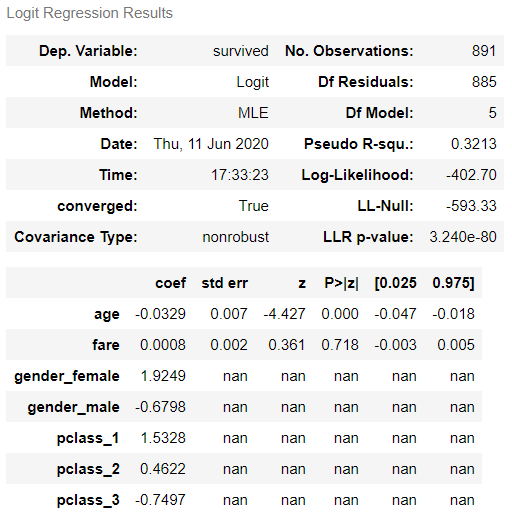Click the 3.240e-80 p-value

[x=463, y=237]
